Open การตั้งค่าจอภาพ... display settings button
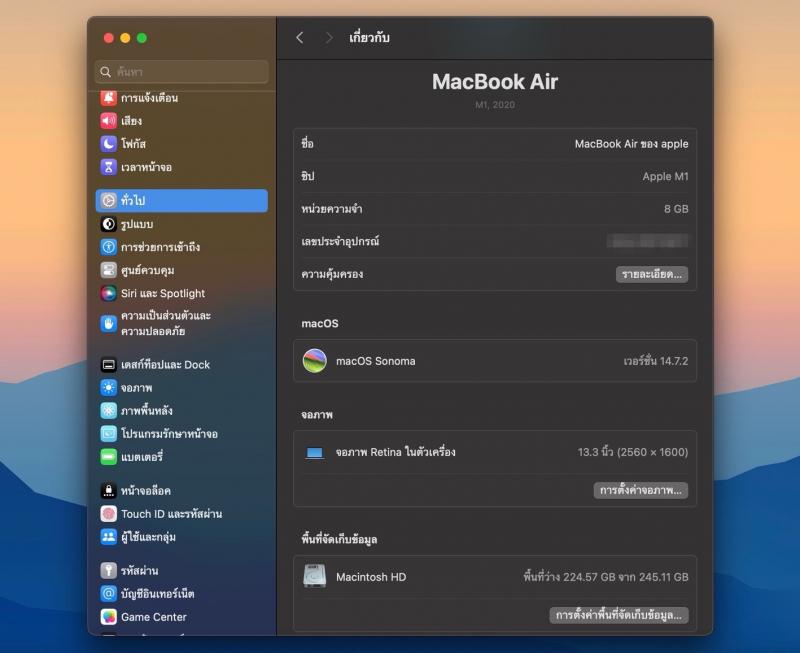 tap(640, 490)
